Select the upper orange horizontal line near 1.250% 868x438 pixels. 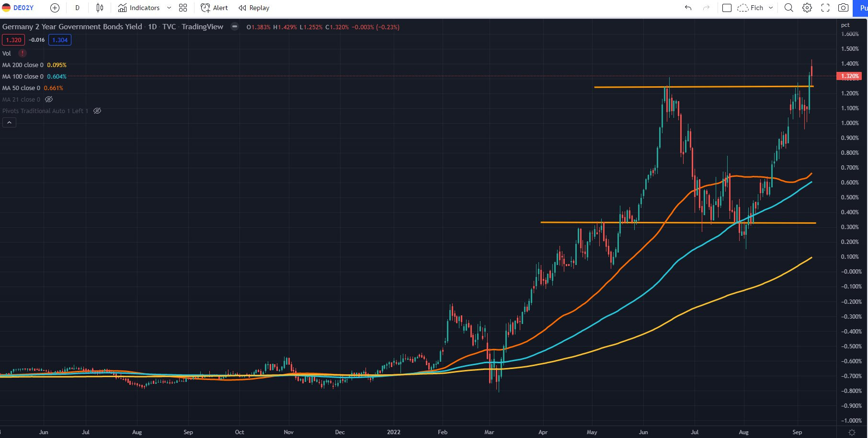point(704,87)
